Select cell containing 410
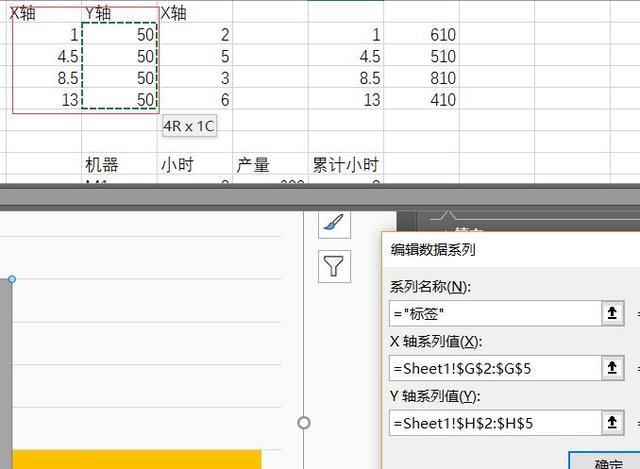640x469 pixels. [421, 99]
